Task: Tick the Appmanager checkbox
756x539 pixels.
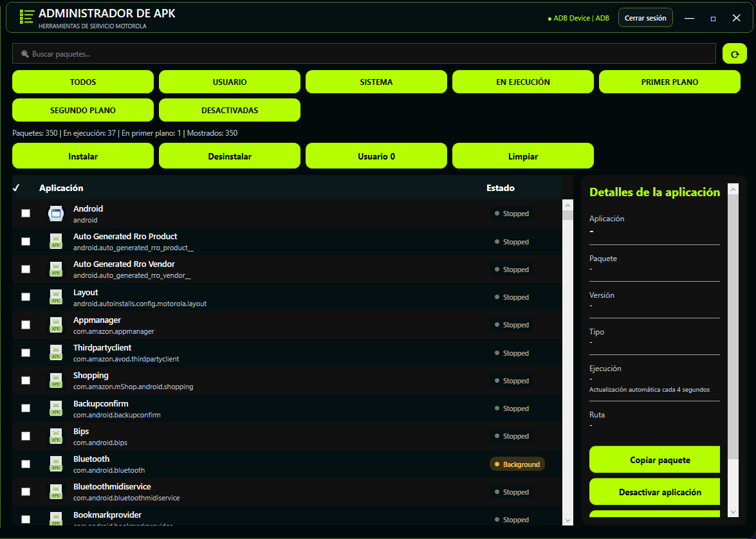Action: [26, 324]
